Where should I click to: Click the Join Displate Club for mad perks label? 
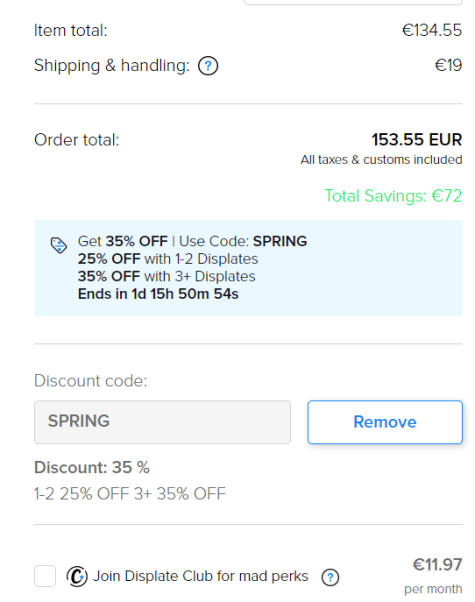pyautogui.click(x=200, y=576)
